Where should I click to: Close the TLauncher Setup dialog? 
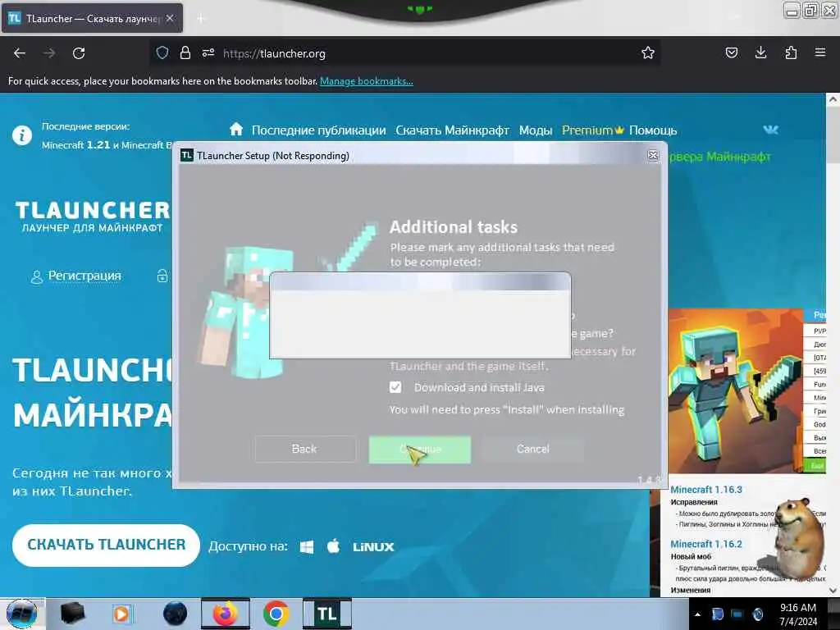click(653, 155)
